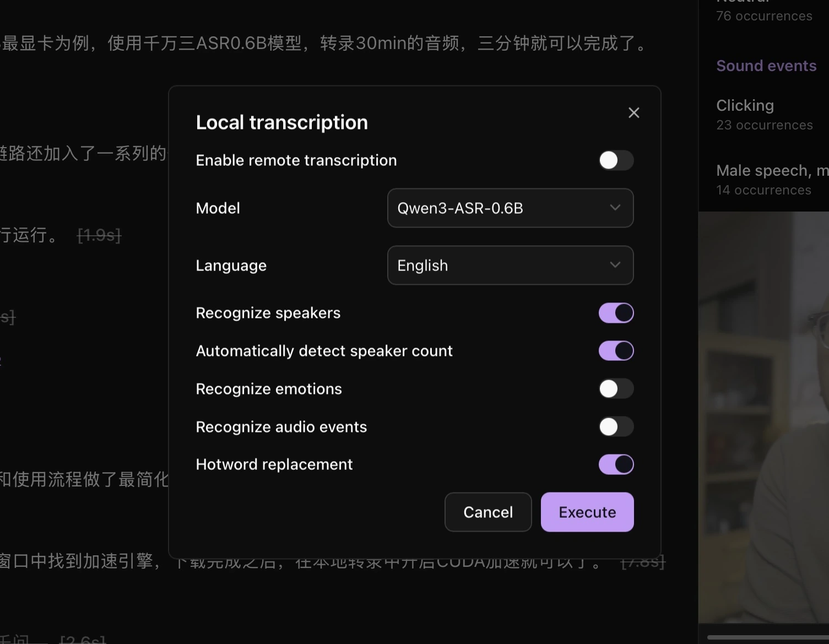Click the Execute button
Screen dimensions: 829x644
587,512
